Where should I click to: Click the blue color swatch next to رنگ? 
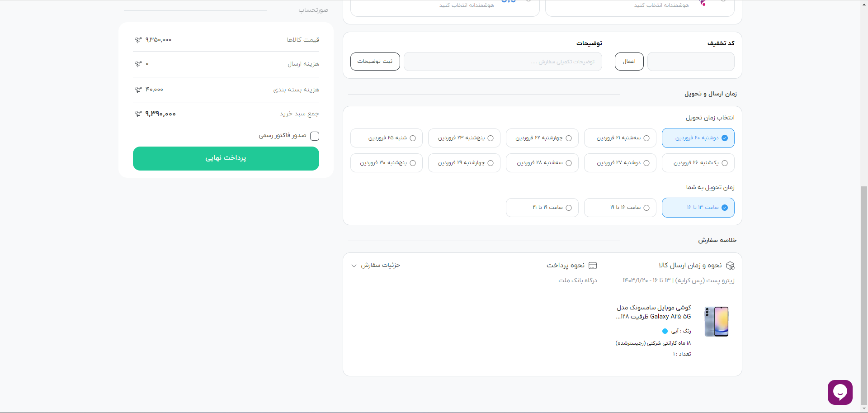[x=665, y=331]
